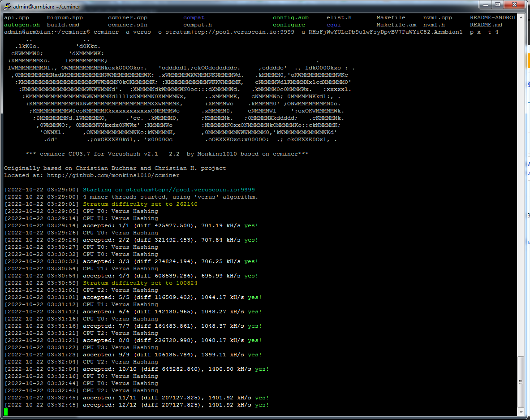
Task: Minimize the PuTTY terminal window
Action: 485,5
